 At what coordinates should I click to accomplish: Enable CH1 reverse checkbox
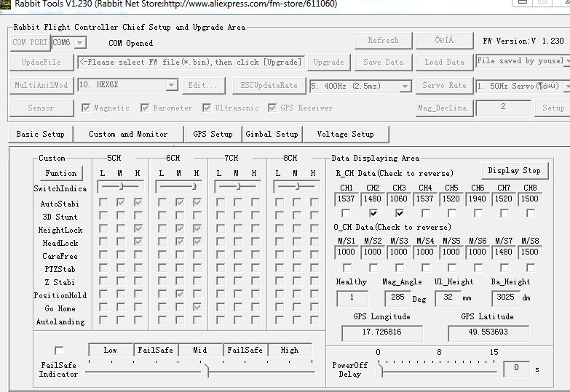347,213
